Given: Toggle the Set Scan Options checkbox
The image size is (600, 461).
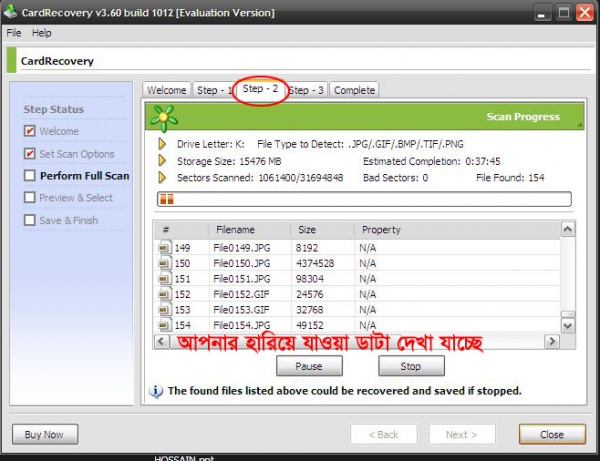Looking at the screenshot, I should pyautogui.click(x=29, y=154).
